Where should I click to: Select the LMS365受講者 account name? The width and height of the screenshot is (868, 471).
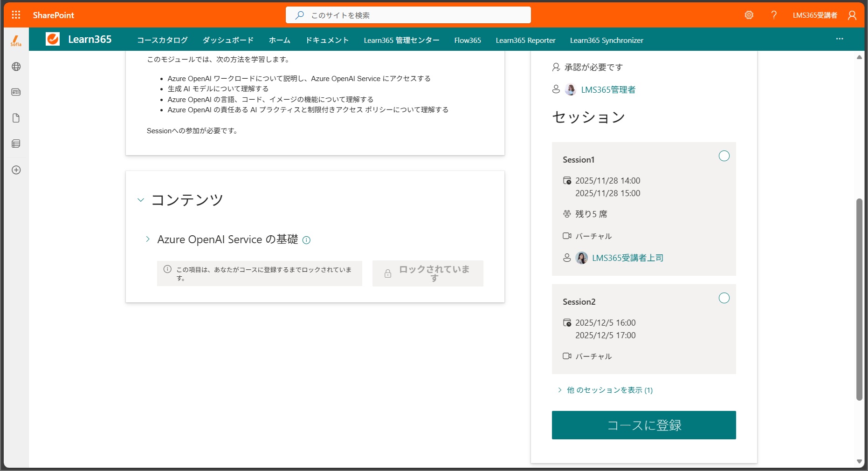coord(815,15)
